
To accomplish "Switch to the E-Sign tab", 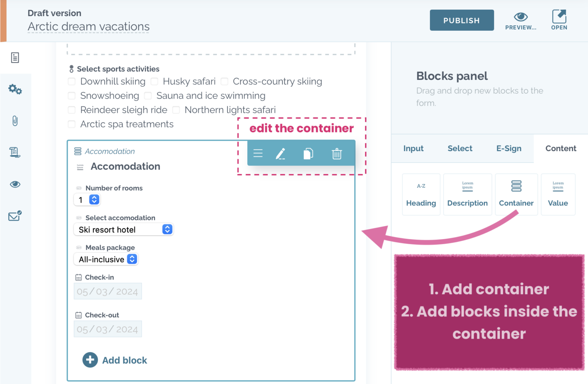I will [x=509, y=148].
